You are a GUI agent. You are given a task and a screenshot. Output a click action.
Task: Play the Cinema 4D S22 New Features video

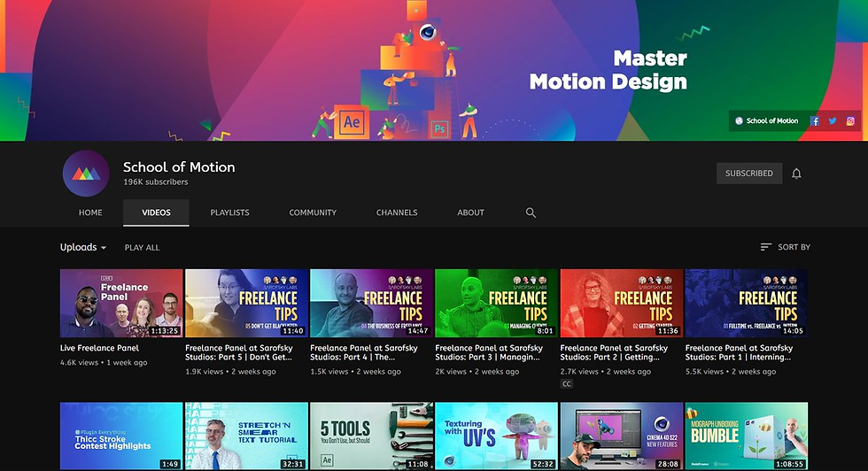point(622,436)
